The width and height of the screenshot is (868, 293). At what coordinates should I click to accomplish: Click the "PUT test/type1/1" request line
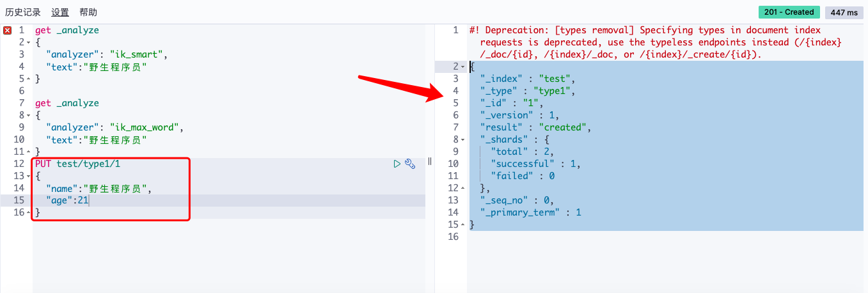coord(77,164)
